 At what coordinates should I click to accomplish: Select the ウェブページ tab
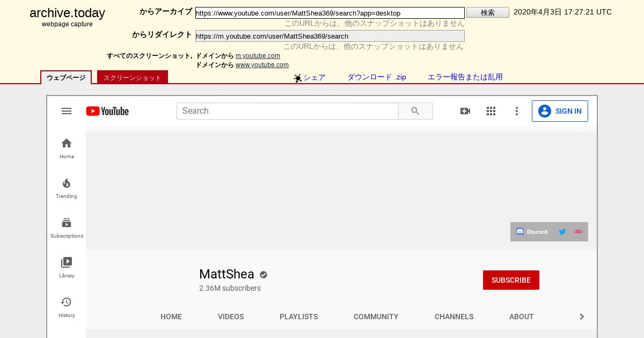pyautogui.click(x=66, y=77)
